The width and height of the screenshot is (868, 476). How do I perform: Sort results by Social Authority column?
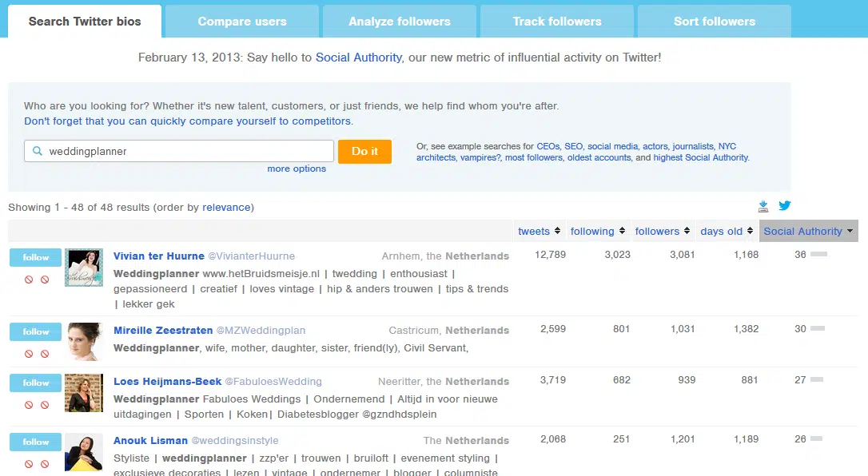click(808, 232)
